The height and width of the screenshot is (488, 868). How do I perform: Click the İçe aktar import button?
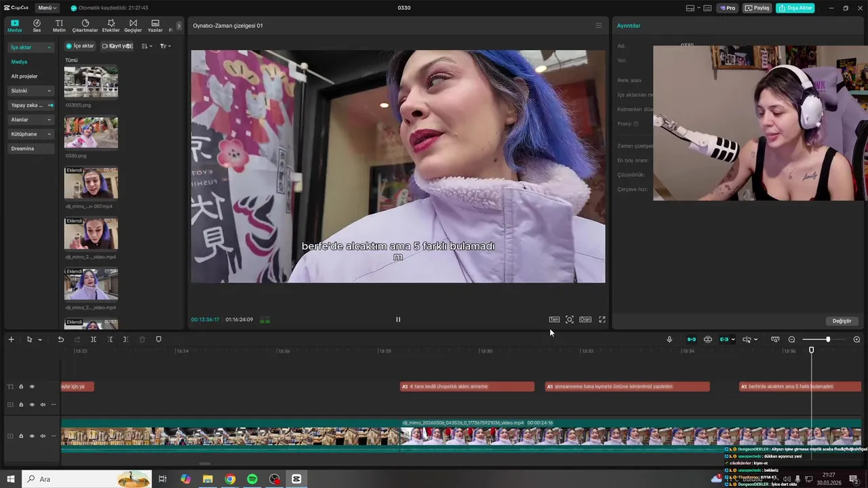(80, 46)
